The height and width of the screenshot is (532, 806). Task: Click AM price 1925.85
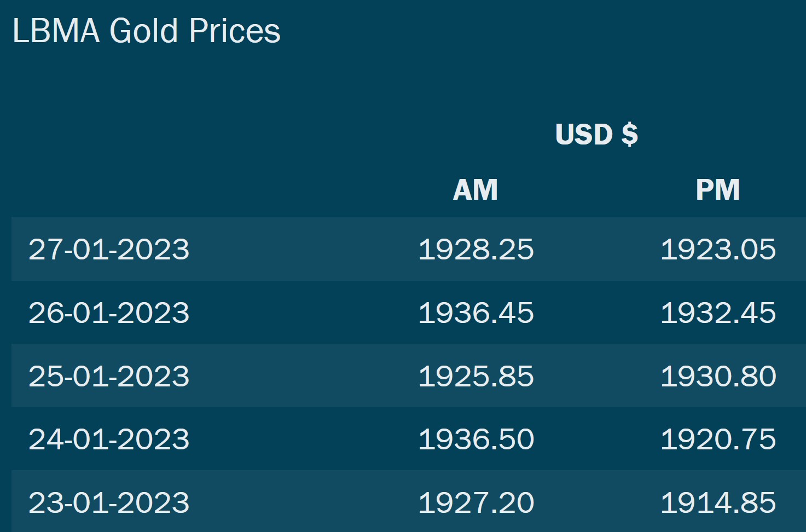(476, 376)
